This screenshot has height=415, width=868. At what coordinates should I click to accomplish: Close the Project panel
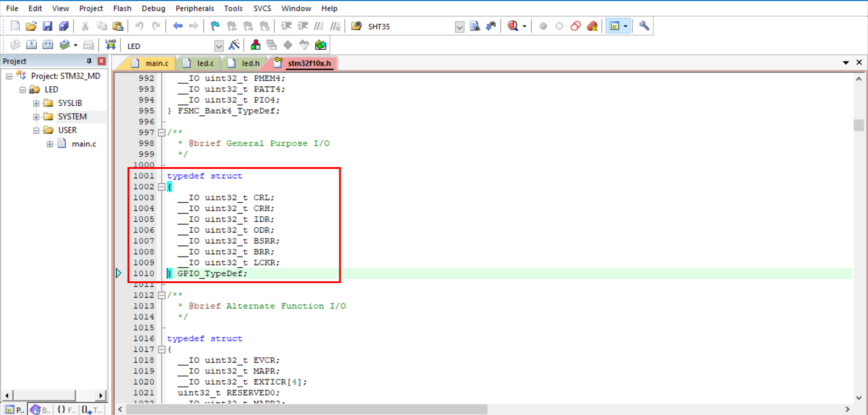coord(102,61)
